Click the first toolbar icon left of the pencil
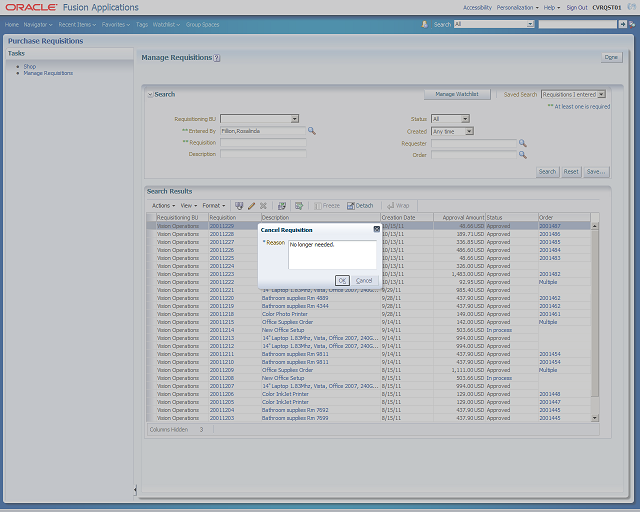 [x=239, y=206]
